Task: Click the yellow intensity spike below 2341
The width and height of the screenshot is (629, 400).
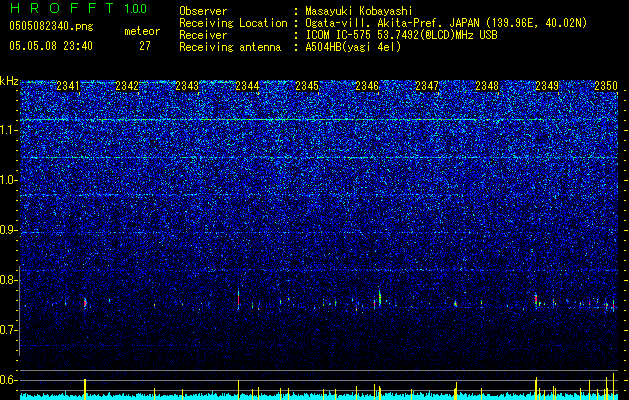Action: point(85,389)
